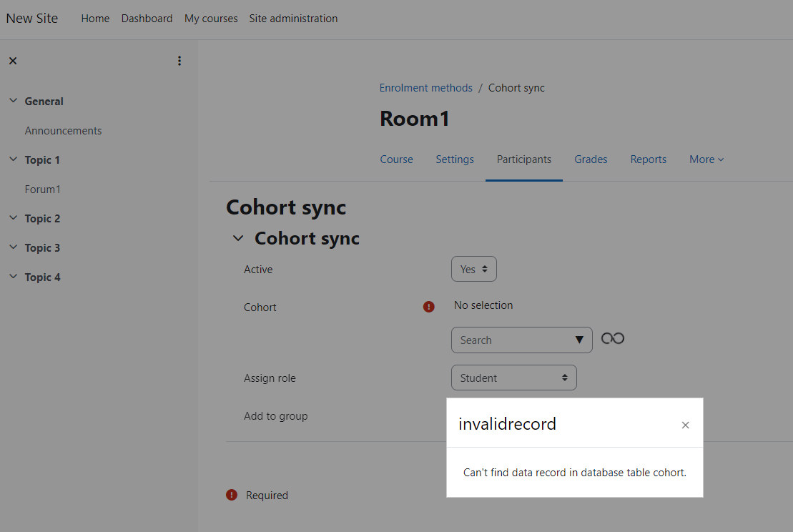Click the Cohort required field icon
Image resolution: width=793 pixels, height=532 pixels.
click(429, 307)
